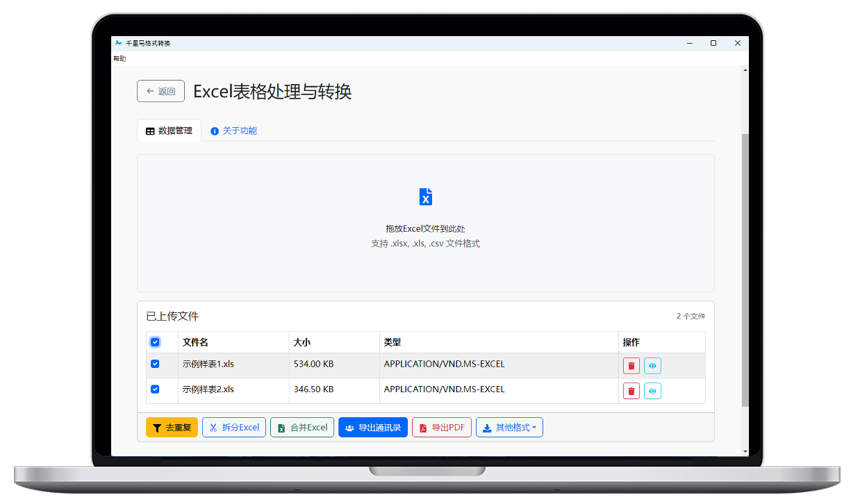Viewport: 851px width, 504px height.
Task: Click the Excel file upload icon
Action: (x=426, y=196)
